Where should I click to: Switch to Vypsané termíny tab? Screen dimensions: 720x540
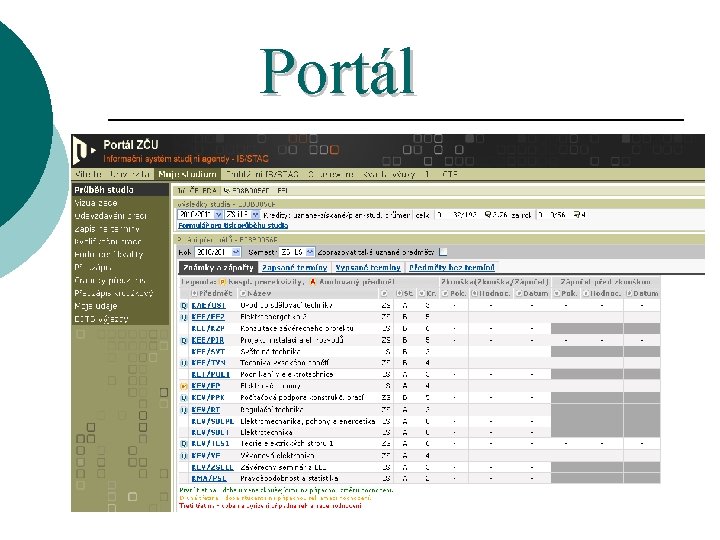click(368, 268)
